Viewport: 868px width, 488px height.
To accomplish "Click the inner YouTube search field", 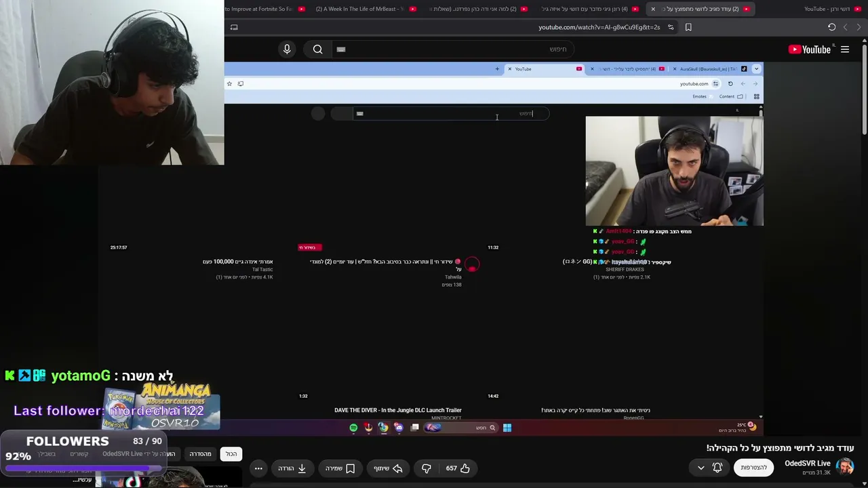I will tap(451, 113).
